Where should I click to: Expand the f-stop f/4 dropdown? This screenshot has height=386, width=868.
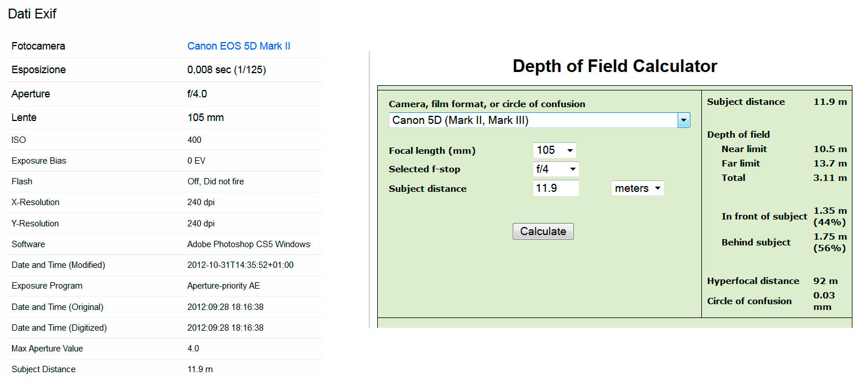(x=556, y=169)
